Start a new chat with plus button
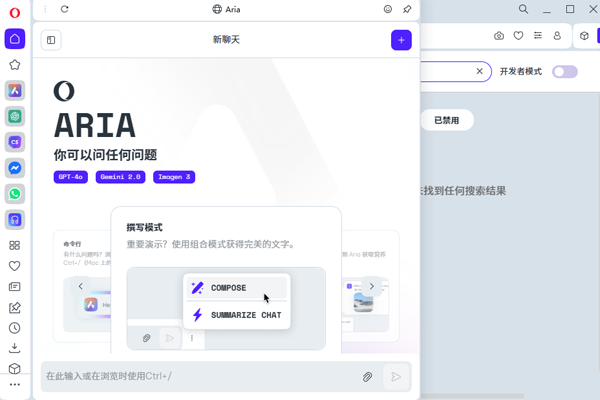The image size is (600, 400). [x=400, y=40]
